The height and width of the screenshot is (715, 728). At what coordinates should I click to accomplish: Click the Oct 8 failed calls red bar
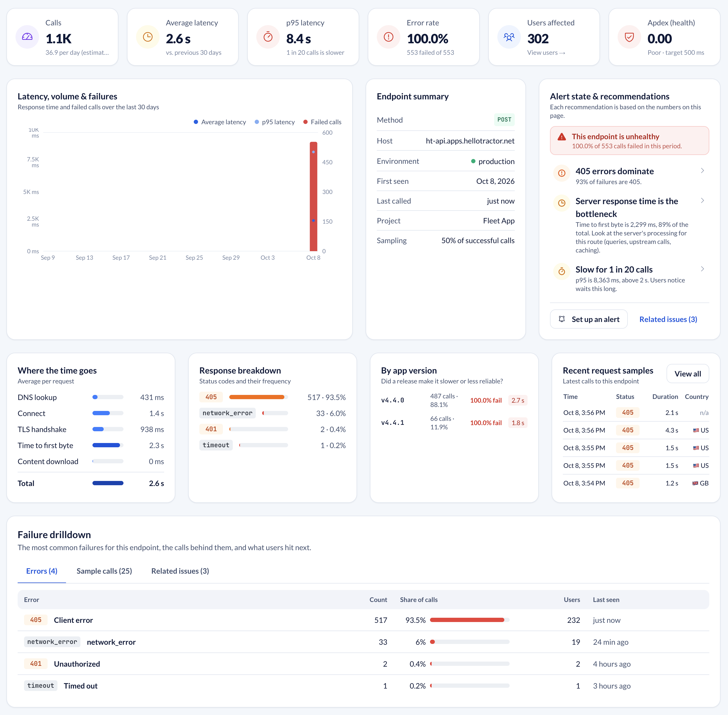[x=313, y=196]
